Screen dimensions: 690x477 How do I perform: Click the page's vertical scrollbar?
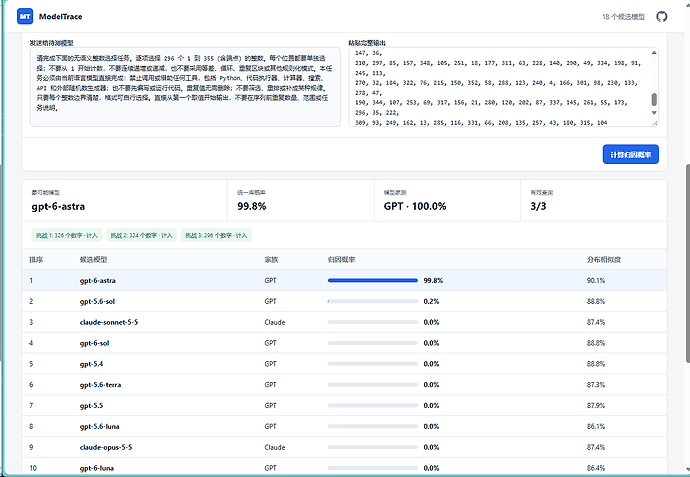coord(687,264)
